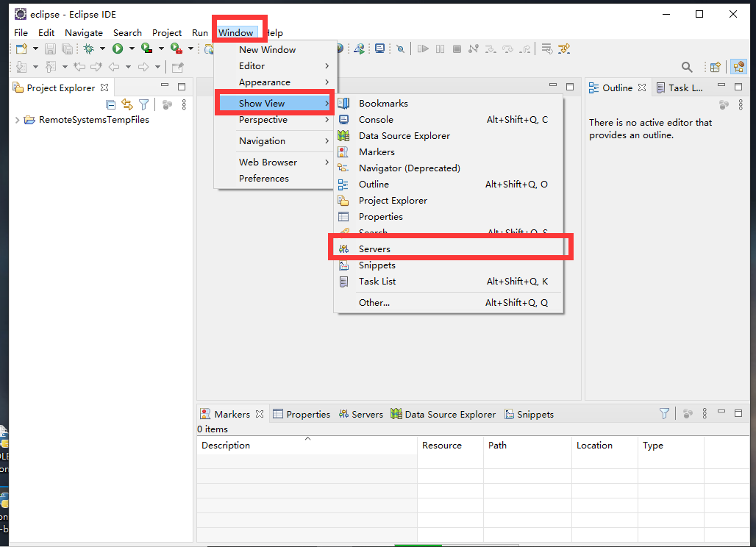
Task: Click the Disconnect debug icon
Action: point(474,49)
